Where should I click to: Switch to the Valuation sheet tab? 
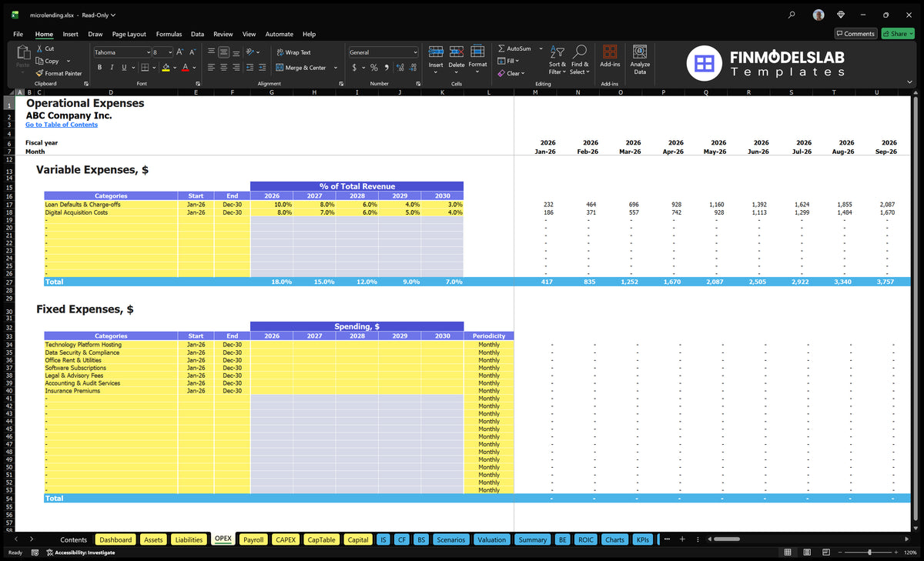491,539
